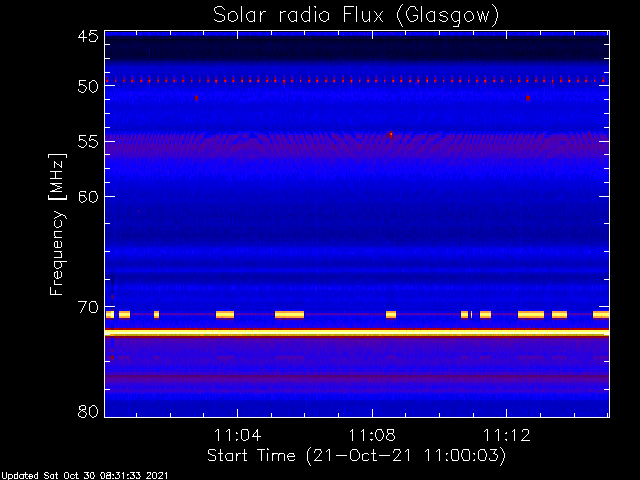Click the red spot at 55 MHz near 11:08

[391, 134]
